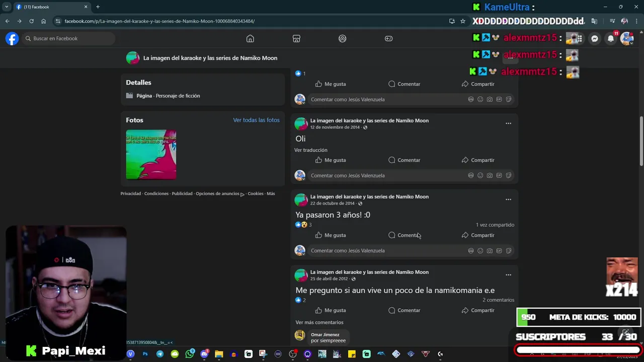Open Omar Jimenez commenter profile
This screenshot has height=362, width=644.
325,334
